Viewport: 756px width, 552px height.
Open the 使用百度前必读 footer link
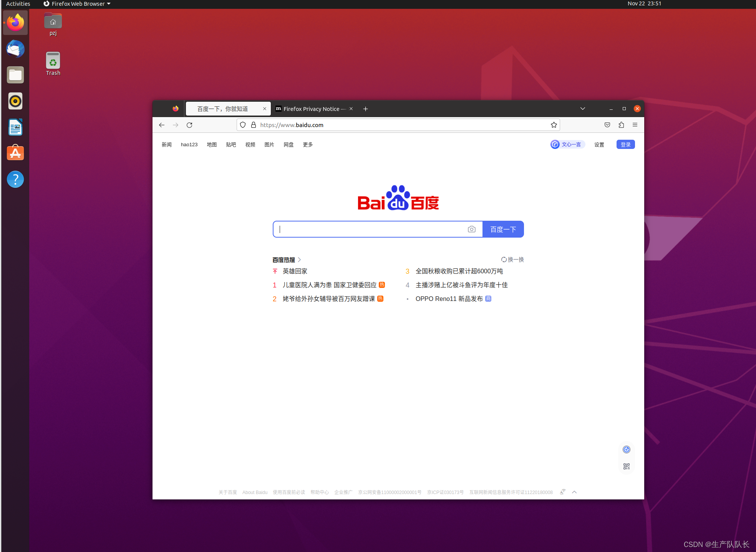pyautogui.click(x=289, y=493)
